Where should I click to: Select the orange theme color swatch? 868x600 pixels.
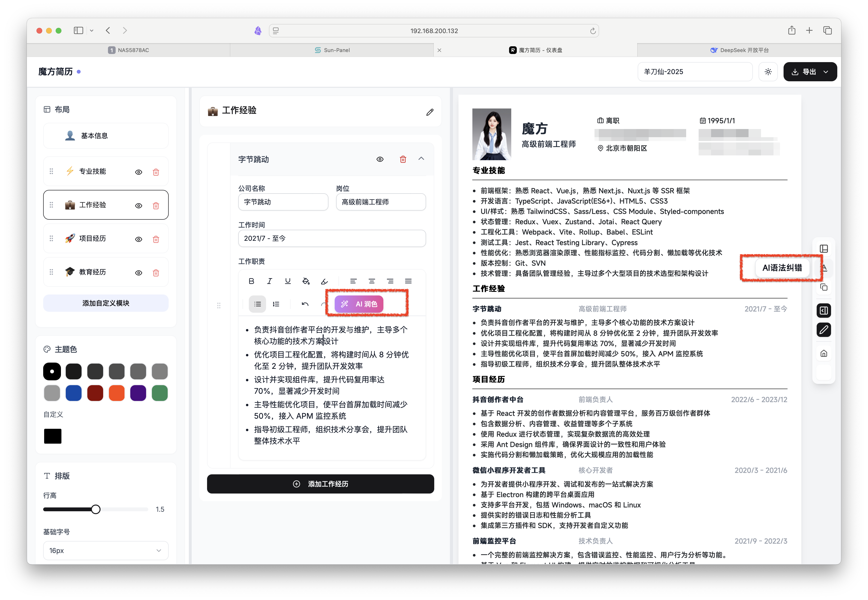point(117,393)
